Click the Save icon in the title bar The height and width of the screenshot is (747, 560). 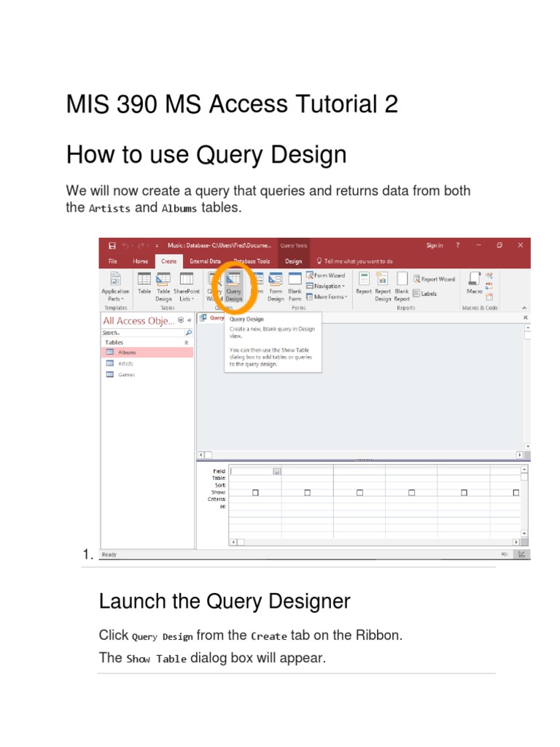click(x=112, y=245)
